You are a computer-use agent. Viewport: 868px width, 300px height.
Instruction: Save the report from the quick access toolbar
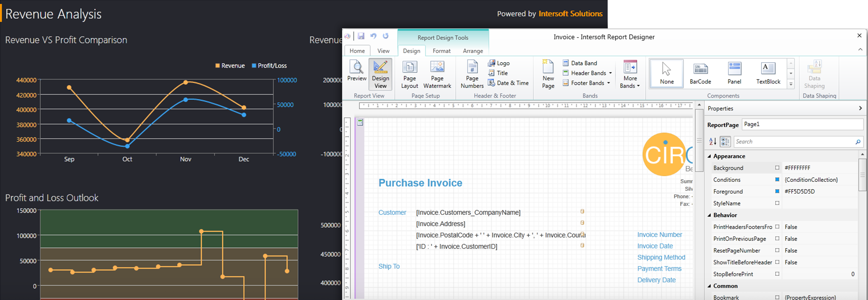[361, 36]
